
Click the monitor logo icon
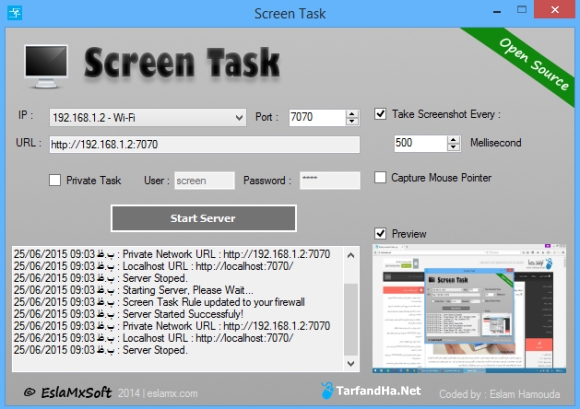pos(46,67)
